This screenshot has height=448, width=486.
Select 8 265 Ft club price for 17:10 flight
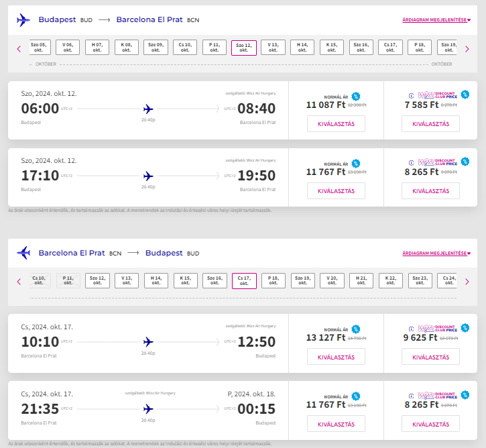(430, 191)
